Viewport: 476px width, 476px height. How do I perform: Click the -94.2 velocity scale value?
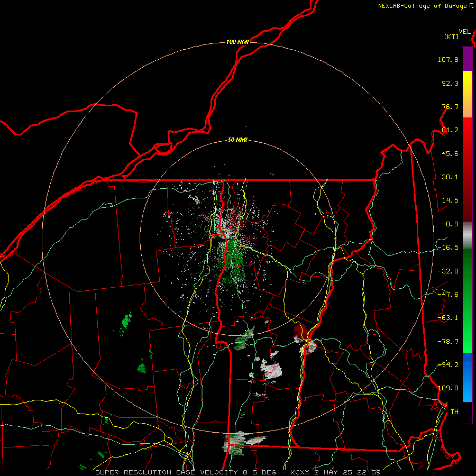[448, 364]
